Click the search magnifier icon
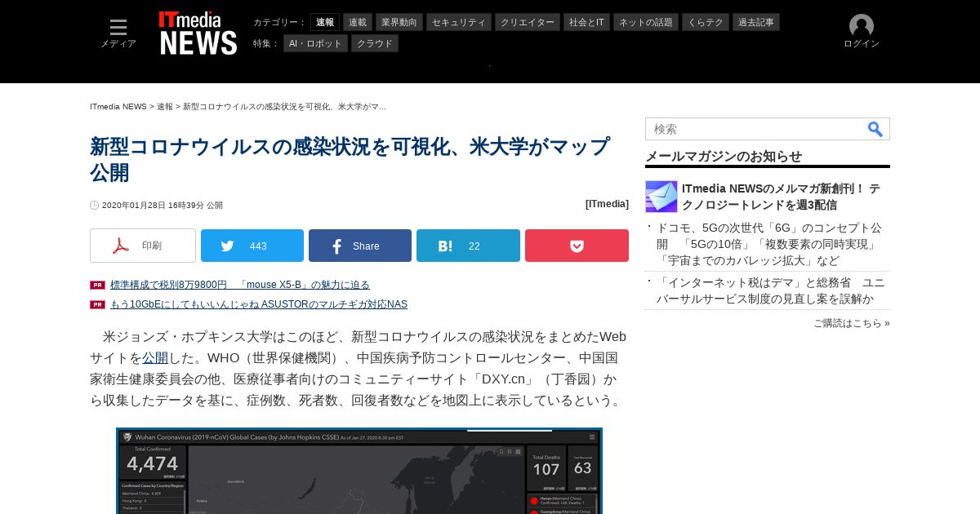980x514 pixels. pos(875,129)
